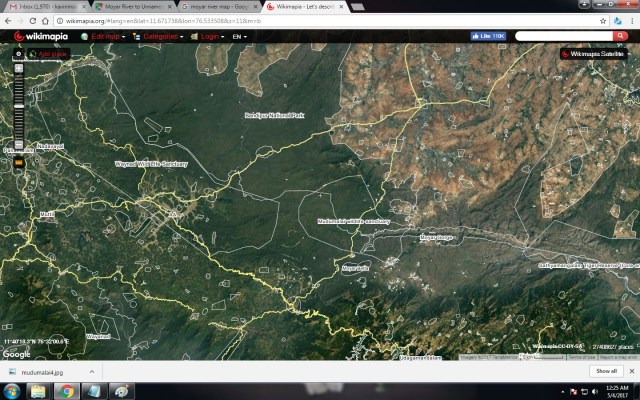This screenshot has height=400, width=640.
Task: Click the Wikimapia logo
Action: tap(42, 36)
